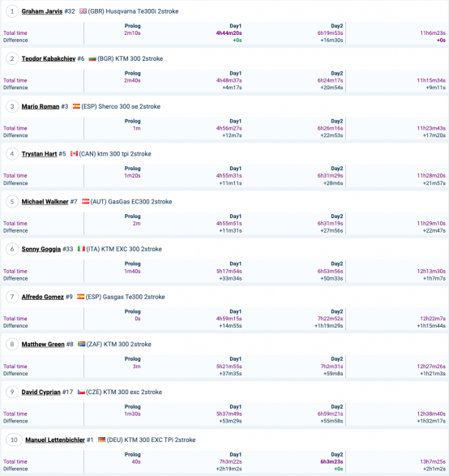
Task: Click the Mario Roman name link
Action: pyautogui.click(x=41, y=106)
